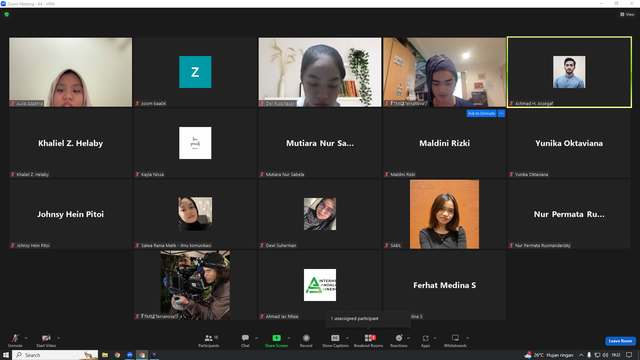The height and width of the screenshot is (360, 640).
Task: Select Salwa Rania Malik's participant tile
Action: click(x=195, y=214)
